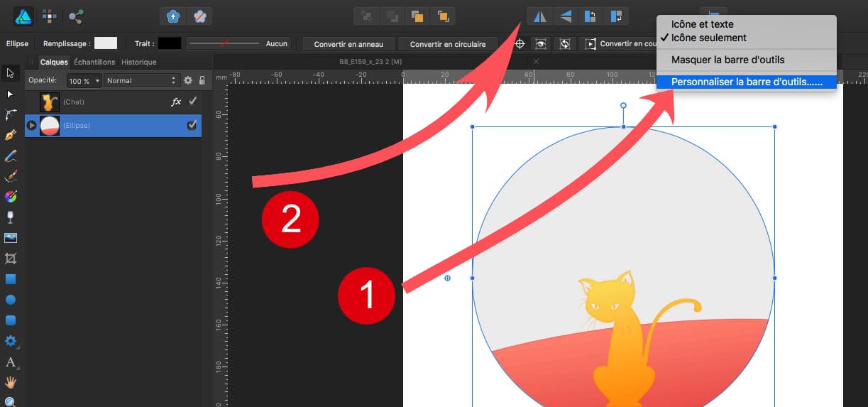The width and height of the screenshot is (868, 407).
Task: Toggle visibility of the Ellipse layer
Action: click(x=192, y=126)
